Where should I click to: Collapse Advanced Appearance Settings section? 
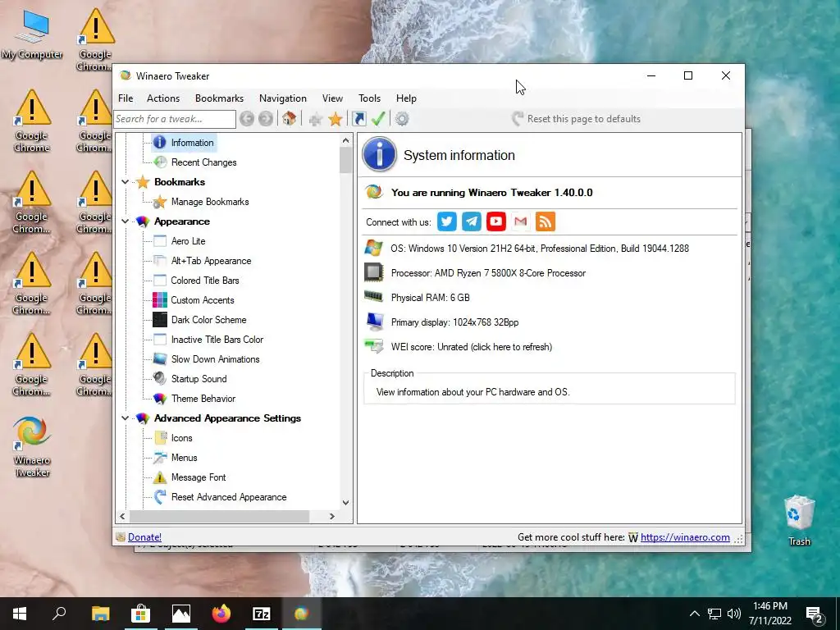pyautogui.click(x=125, y=418)
